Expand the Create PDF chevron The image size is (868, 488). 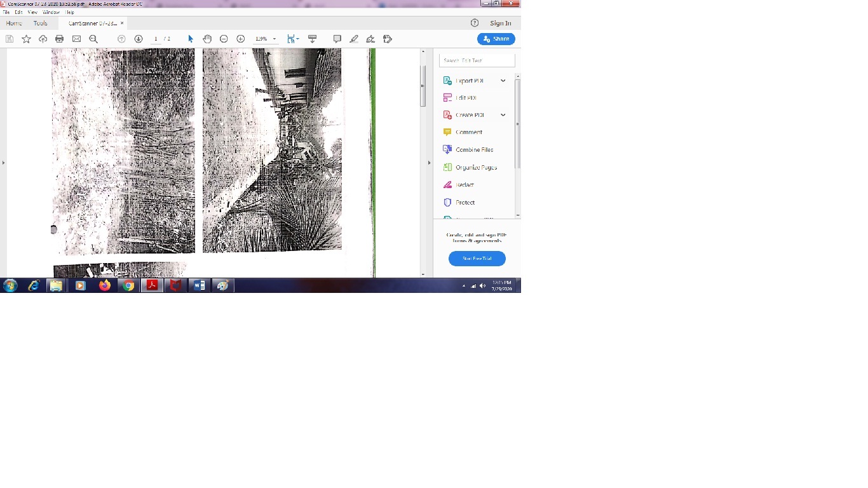(503, 115)
